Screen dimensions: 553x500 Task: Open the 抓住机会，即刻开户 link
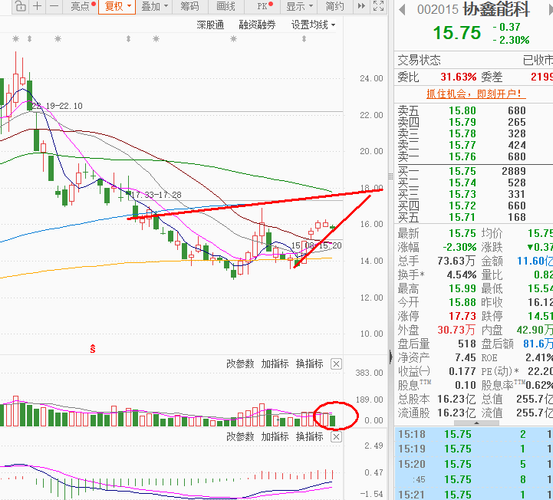(475, 94)
